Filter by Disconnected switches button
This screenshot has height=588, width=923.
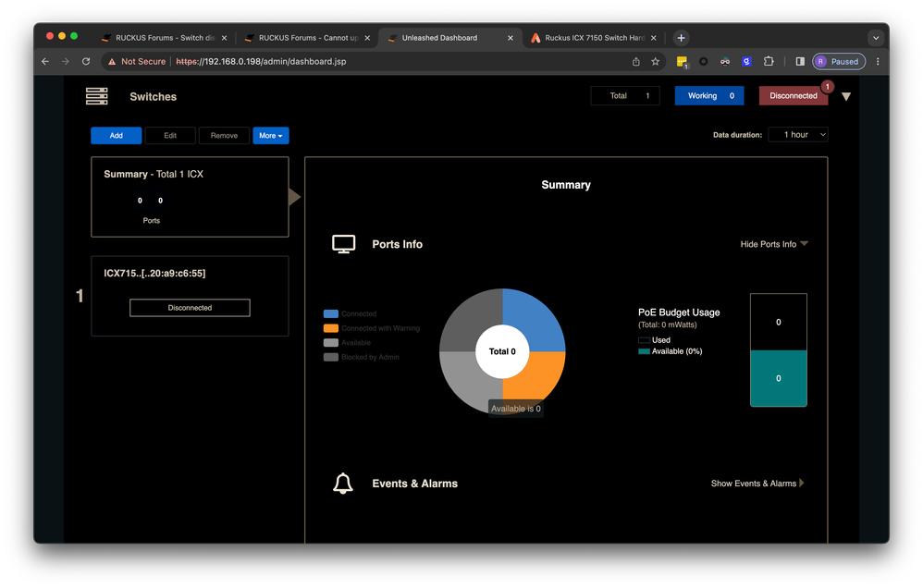[793, 96]
